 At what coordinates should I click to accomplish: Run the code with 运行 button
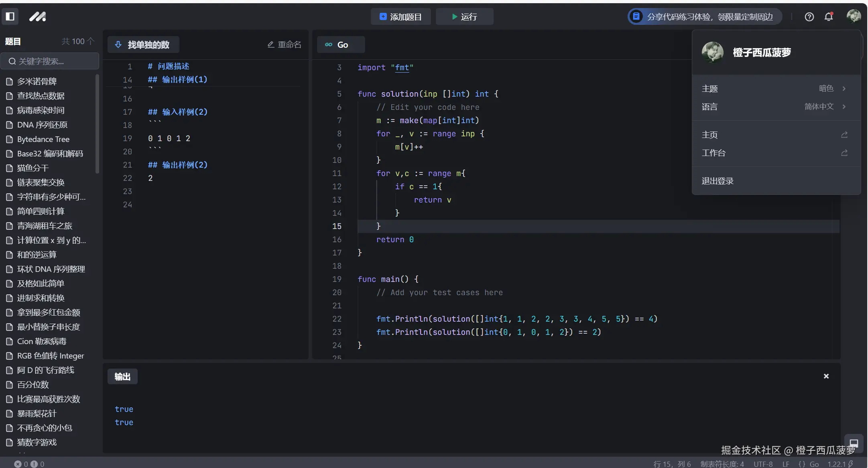464,17
